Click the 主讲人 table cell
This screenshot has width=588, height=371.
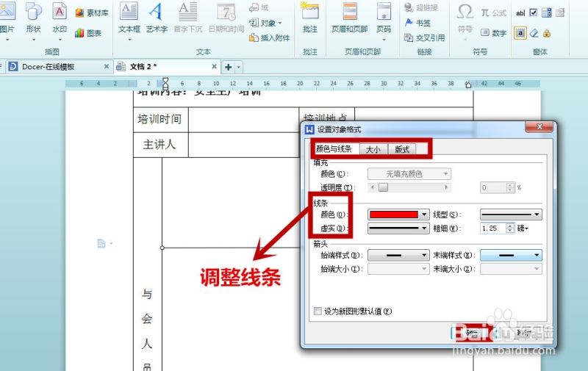[160, 145]
